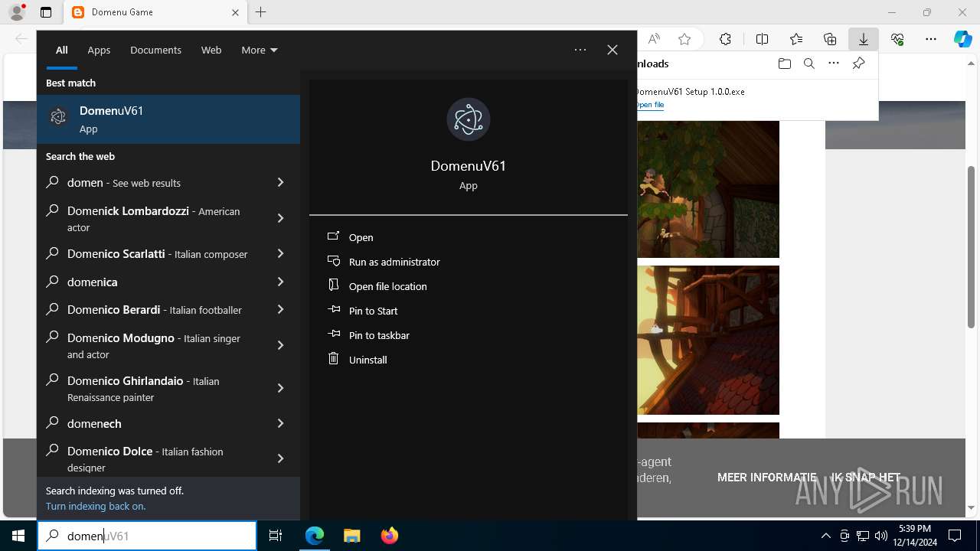Screen dimensions: 980x551
Task: Open Edge Collections icon
Action: [x=830, y=39]
